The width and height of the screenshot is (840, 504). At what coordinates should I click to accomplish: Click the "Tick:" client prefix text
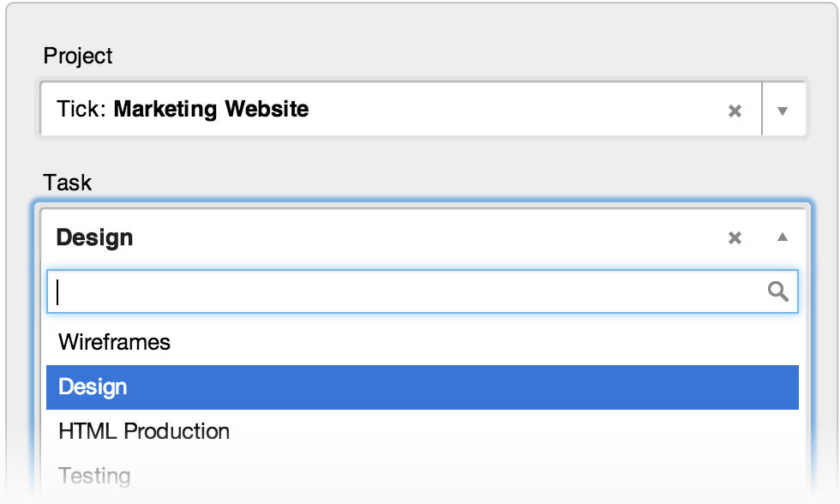(x=82, y=110)
